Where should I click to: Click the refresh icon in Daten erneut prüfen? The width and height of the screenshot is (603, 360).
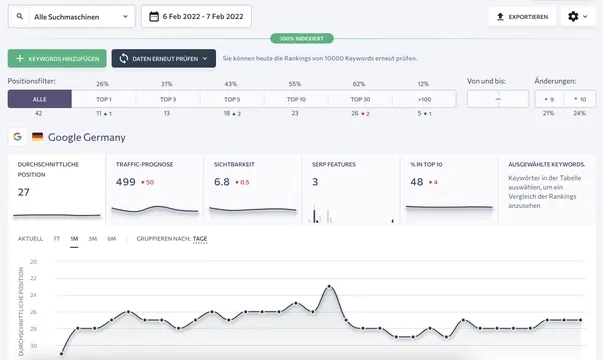coord(123,58)
